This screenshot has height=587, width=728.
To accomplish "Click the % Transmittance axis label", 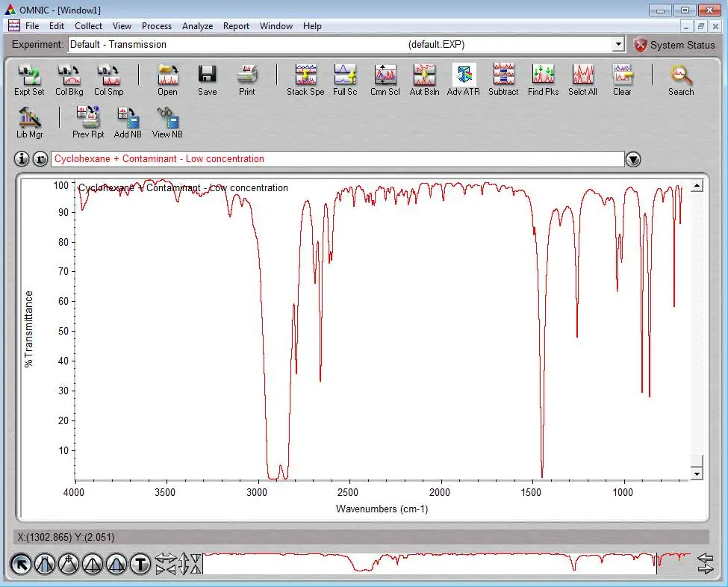I will pos(29,329).
